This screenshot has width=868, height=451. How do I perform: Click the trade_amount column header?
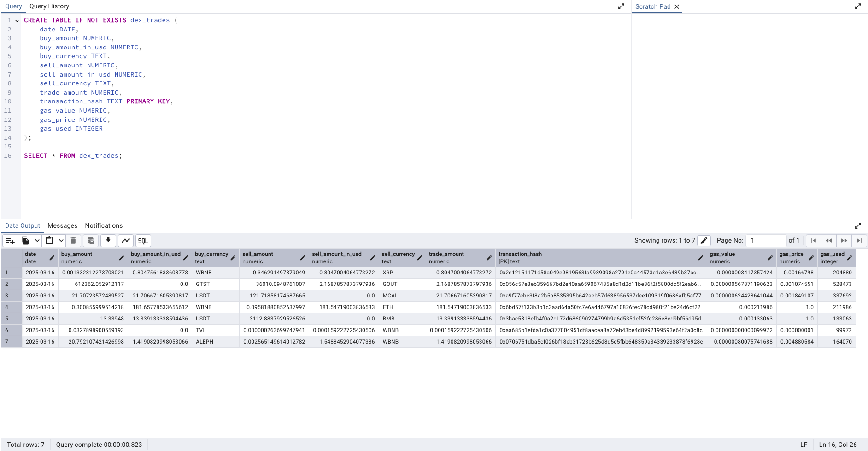460,258
